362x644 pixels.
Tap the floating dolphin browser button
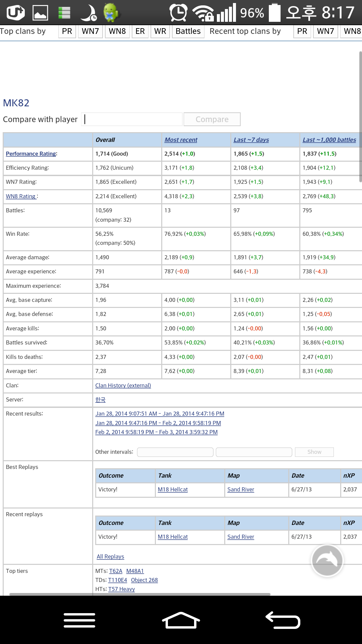point(327,560)
